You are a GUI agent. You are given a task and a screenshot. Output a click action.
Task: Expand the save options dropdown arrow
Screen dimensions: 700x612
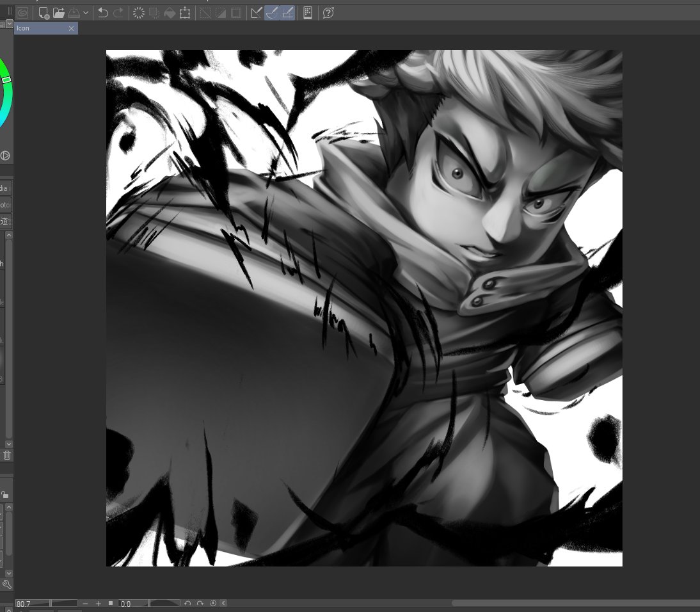coord(86,13)
